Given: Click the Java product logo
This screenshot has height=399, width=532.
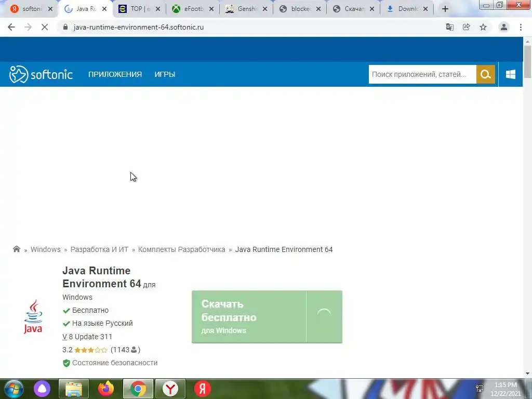Looking at the screenshot, I should tap(33, 316).
